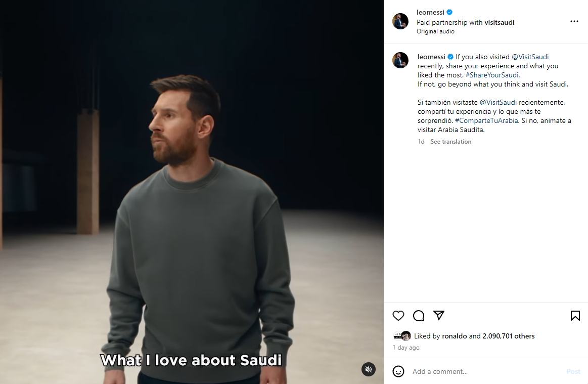Image resolution: width=588 pixels, height=384 pixels.
Task: Click the liker avatars next to Liked by
Action: coord(403,336)
